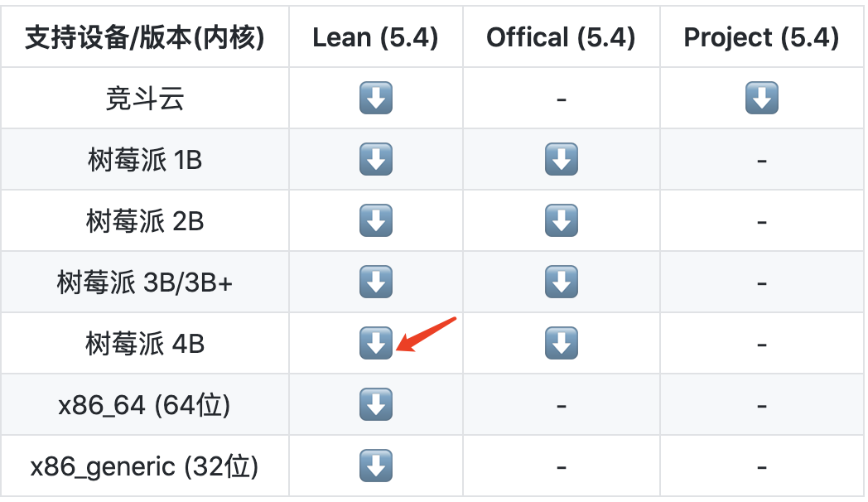Image resolution: width=868 pixels, height=502 pixels.
Task: Download Offical firmware for 树莓派 3B/3B+
Action: (x=561, y=282)
